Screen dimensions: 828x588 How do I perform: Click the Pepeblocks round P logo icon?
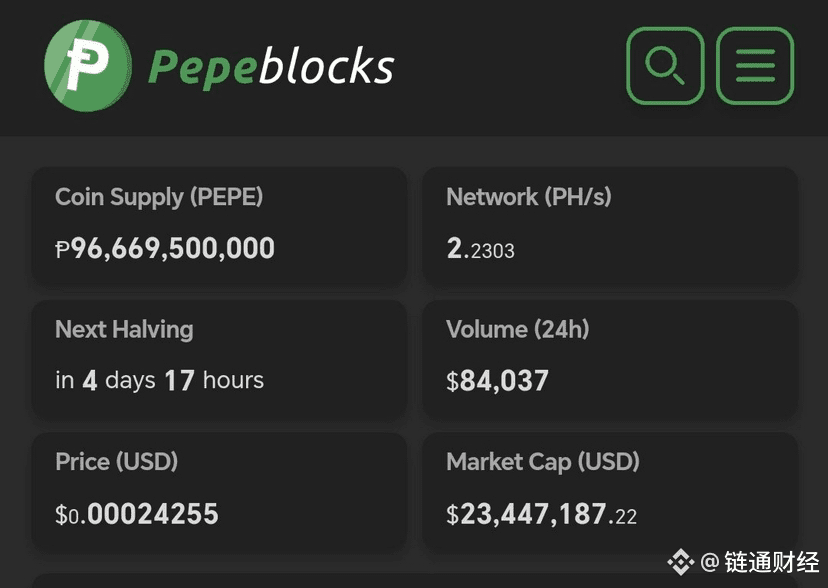(88, 66)
